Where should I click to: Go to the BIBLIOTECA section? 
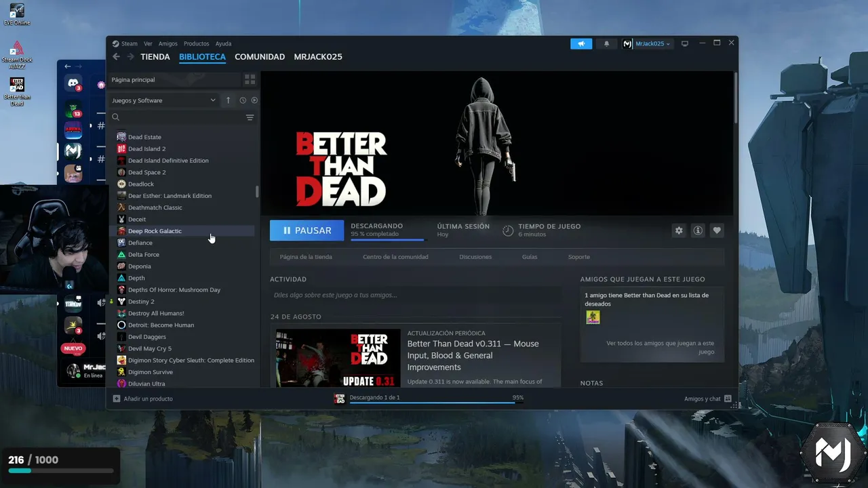pyautogui.click(x=202, y=57)
